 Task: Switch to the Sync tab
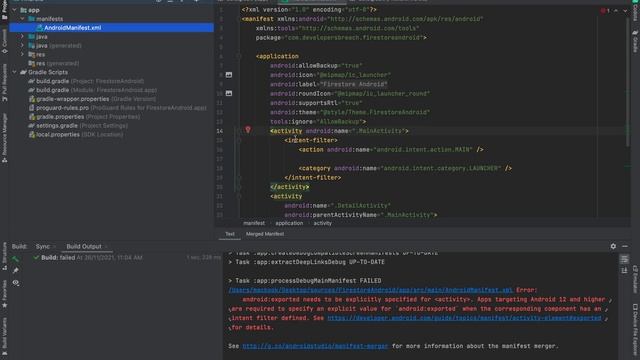tap(42, 247)
